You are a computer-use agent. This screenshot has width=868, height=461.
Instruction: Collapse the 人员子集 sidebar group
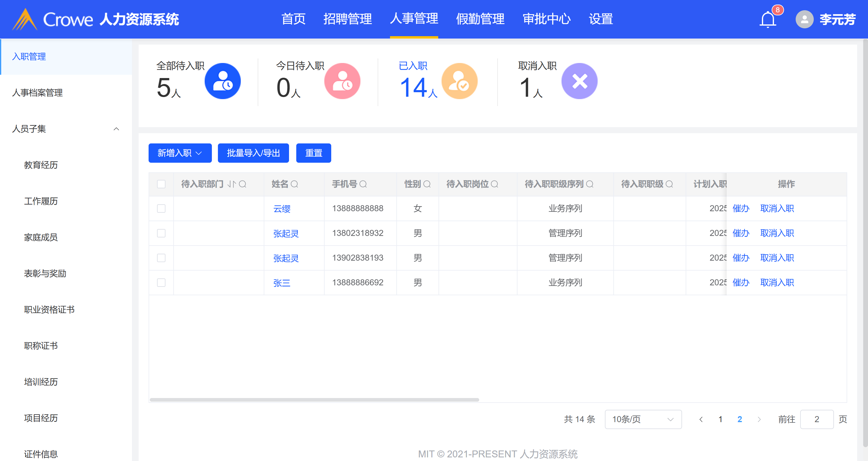point(116,129)
